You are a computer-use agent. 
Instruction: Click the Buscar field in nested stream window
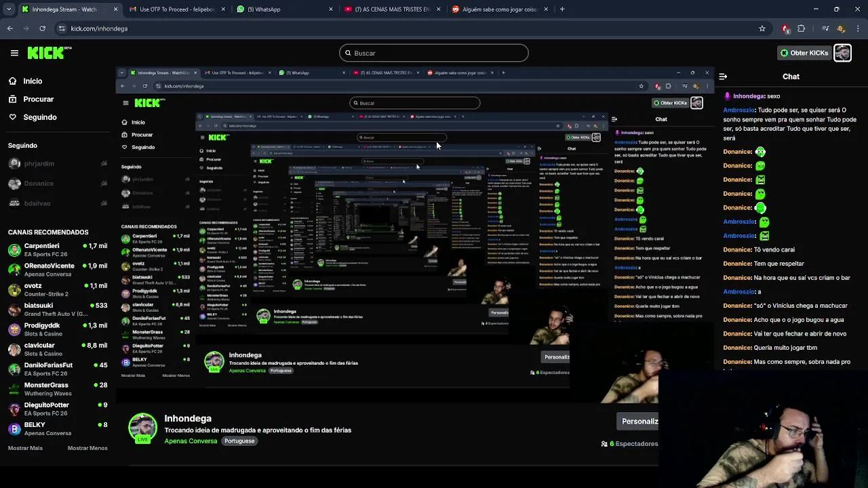click(414, 103)
